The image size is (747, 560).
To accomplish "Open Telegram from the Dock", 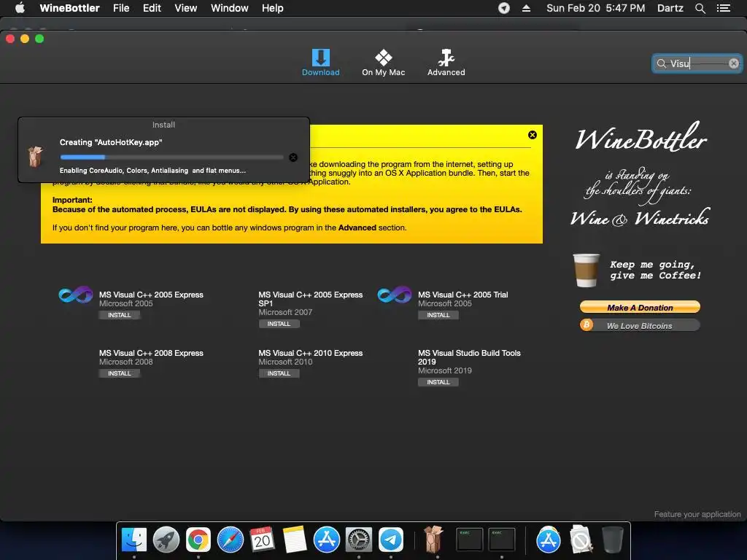I will point(391,540).
